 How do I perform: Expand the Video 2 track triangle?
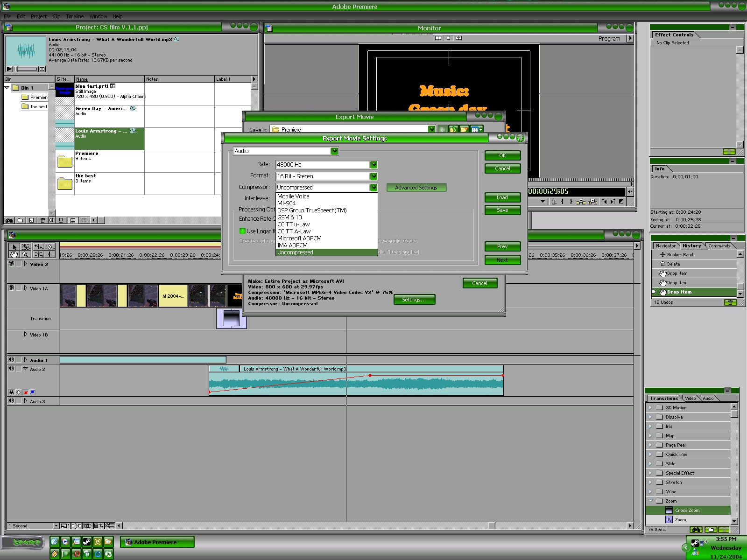(26, 264)
